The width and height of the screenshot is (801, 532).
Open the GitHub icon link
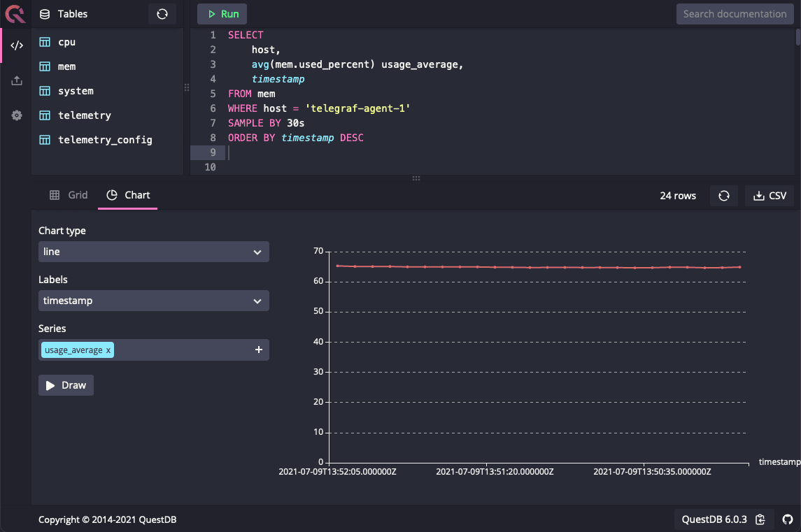coord(788,519)
